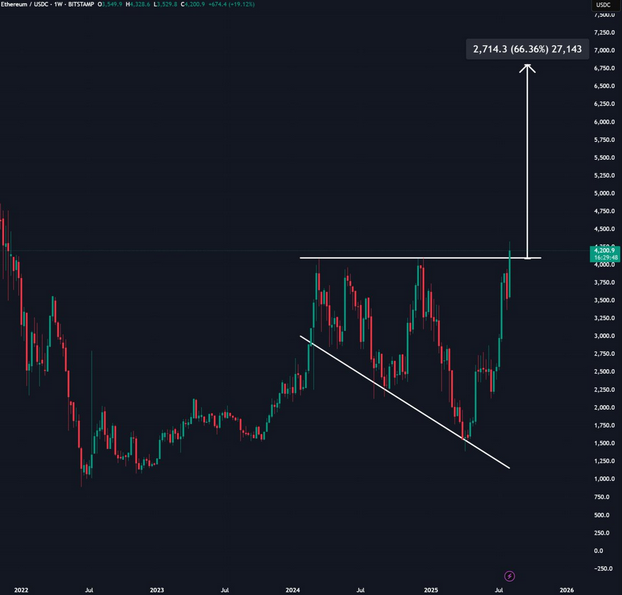622x595 pixels.
Task: Click the 1,250.0 price axis label
Action: [x=604, y=461]
